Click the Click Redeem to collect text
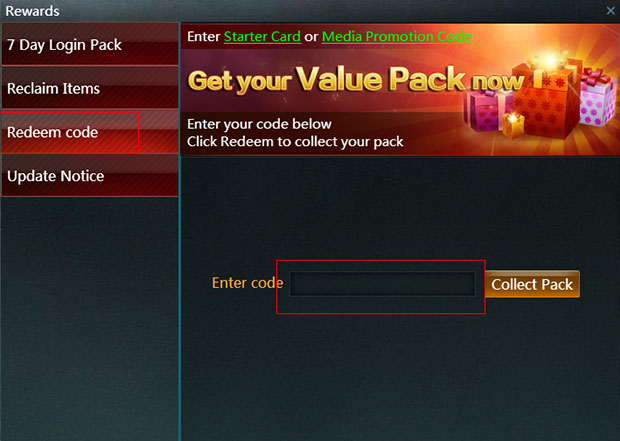 coord(295,142)
